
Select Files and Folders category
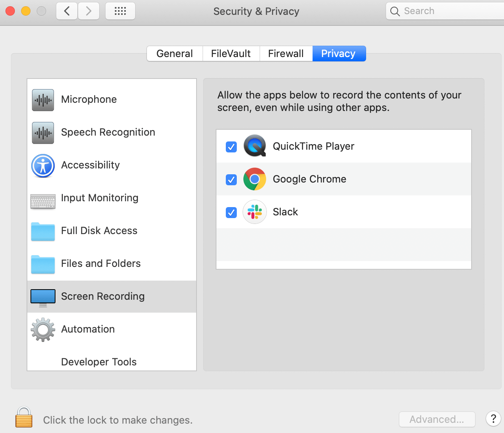pyautogui.click(x=112, y=264)
